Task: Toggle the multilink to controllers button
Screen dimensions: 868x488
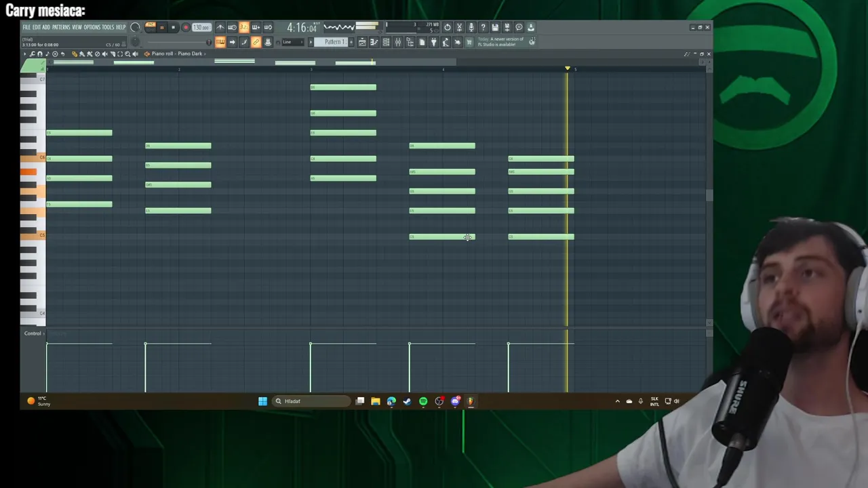Action: (268, 42)
